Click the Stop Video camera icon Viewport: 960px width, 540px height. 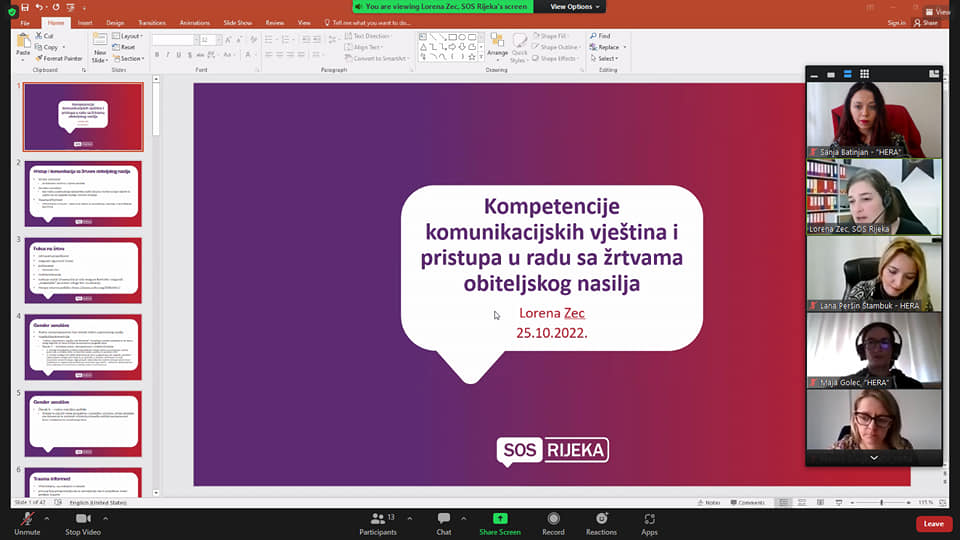point(83,519)
